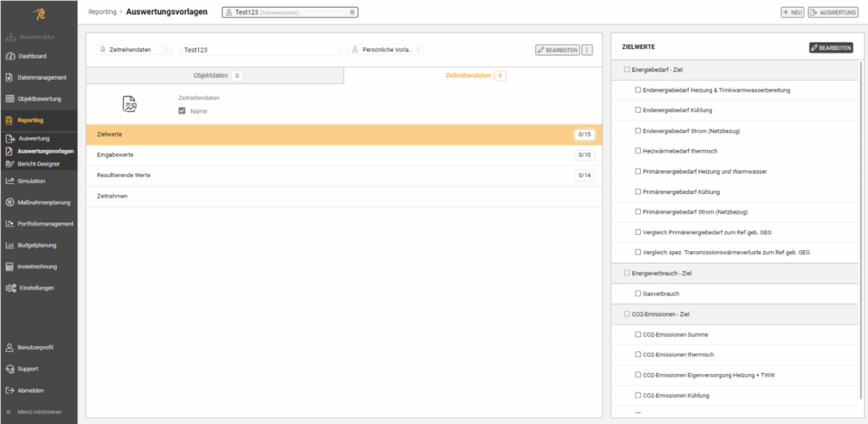This screenshot has height=424, width=868.
Task: Select the Budgetplanung sidebar icon
Action: (10, 245)
